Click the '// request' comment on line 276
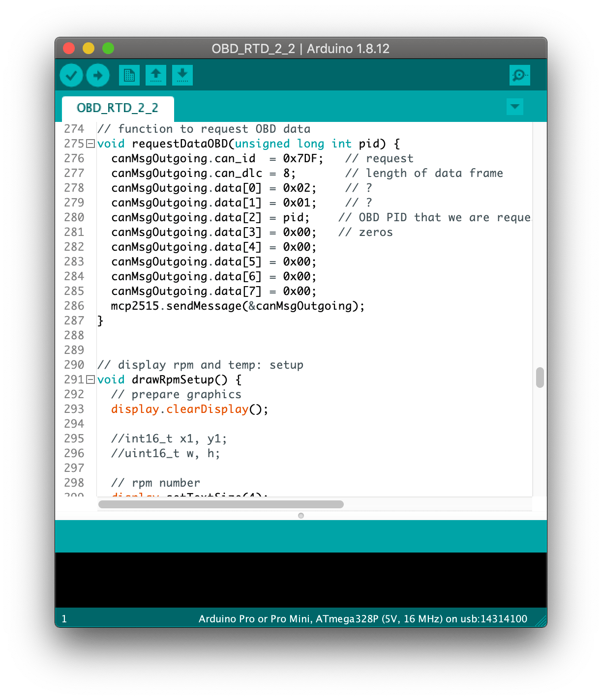This screenshot has height=700, width=602. (x=379, y=158)
